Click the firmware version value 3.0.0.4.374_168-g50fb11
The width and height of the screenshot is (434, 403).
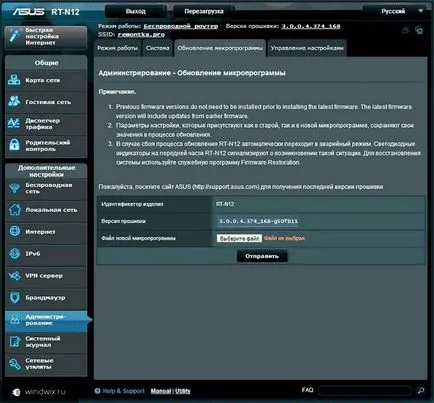[x=258, y=221]
